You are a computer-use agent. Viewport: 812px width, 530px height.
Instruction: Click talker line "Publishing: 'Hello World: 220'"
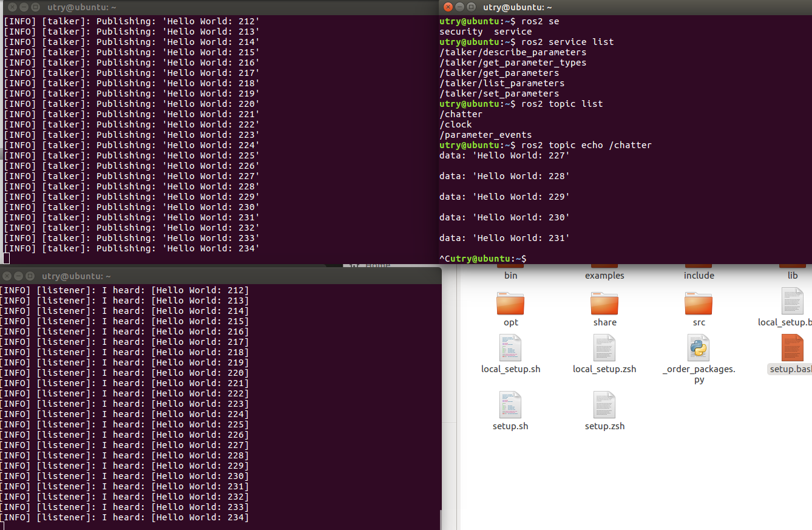tap(132, 104)
